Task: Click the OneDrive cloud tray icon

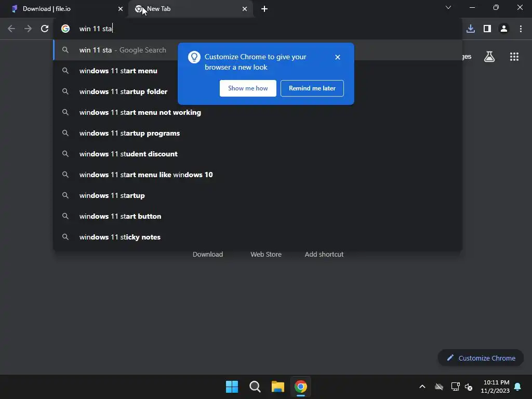Action: 439,387
